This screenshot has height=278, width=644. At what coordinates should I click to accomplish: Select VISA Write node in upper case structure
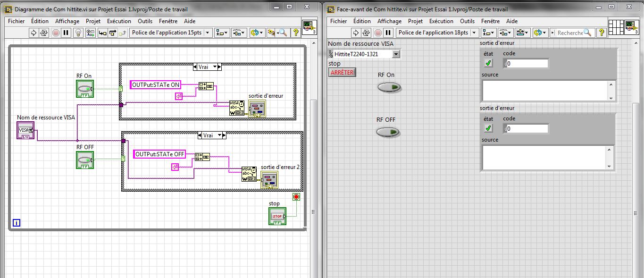(x=237, y=108)
